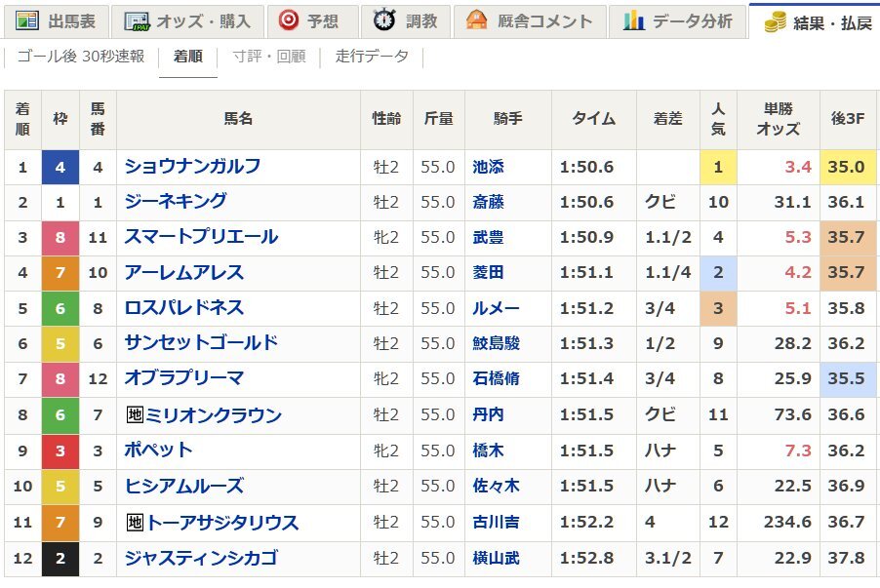Click jockey ルメー name link
Screen dimensions: 880x588
pos(497,309)
